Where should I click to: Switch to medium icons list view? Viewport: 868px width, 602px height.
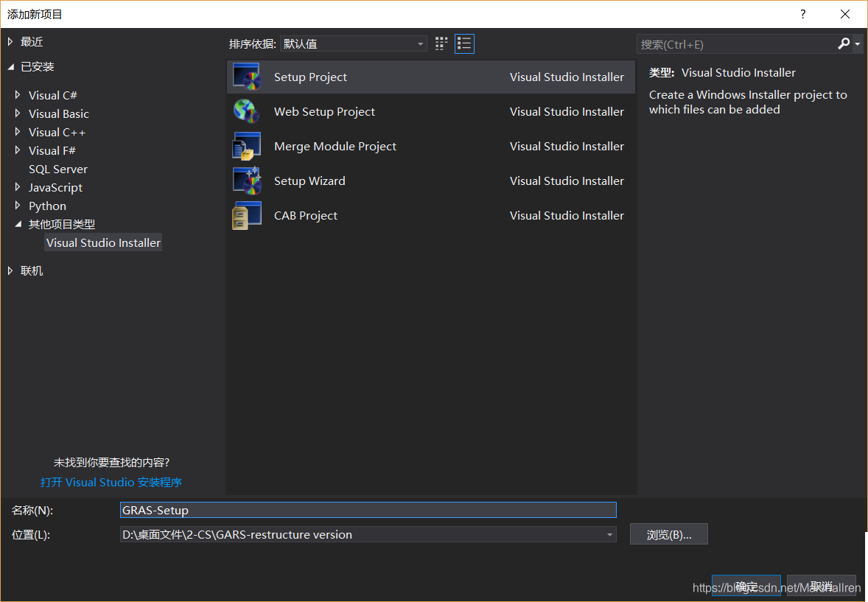[x=464, y=43]
